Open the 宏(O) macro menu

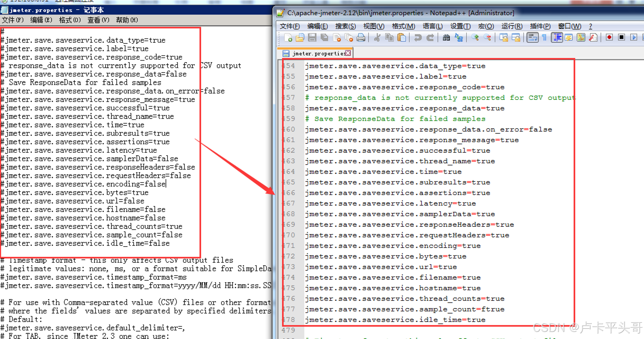(486, 26)
